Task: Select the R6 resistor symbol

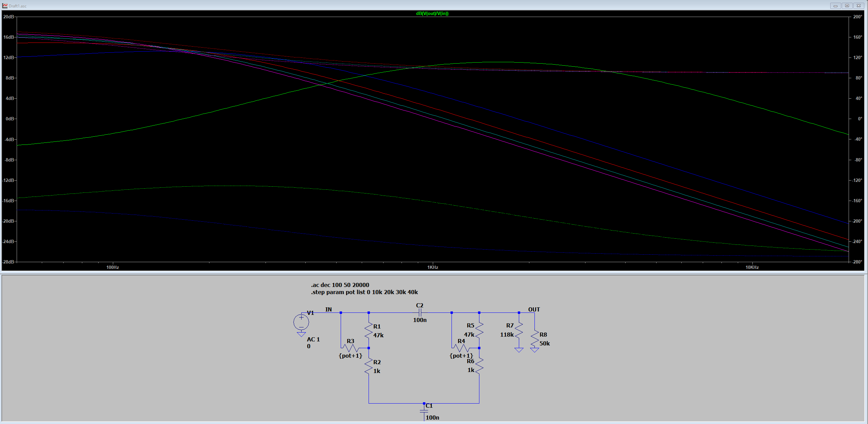Action: [x=479, y=366]
